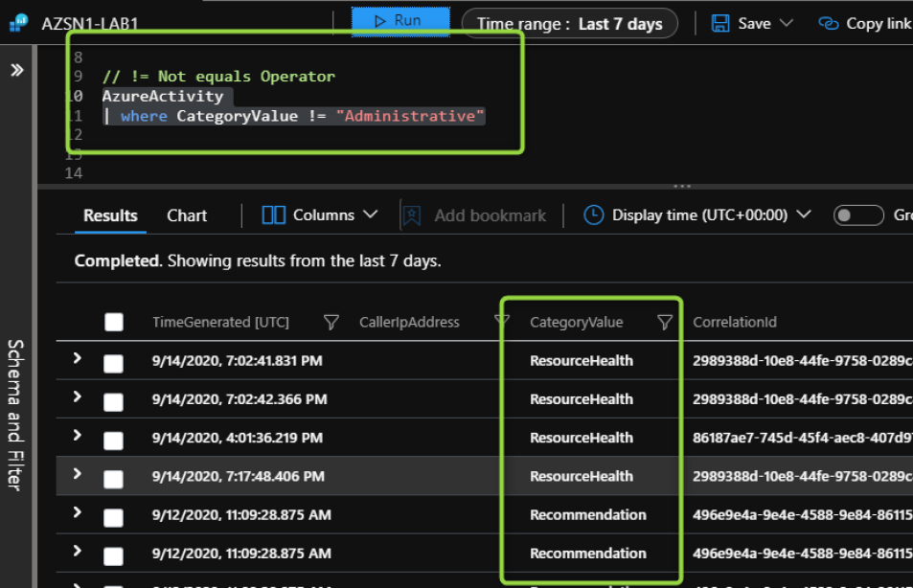Click the 86187ae7 CorrelationId cell

803,438
